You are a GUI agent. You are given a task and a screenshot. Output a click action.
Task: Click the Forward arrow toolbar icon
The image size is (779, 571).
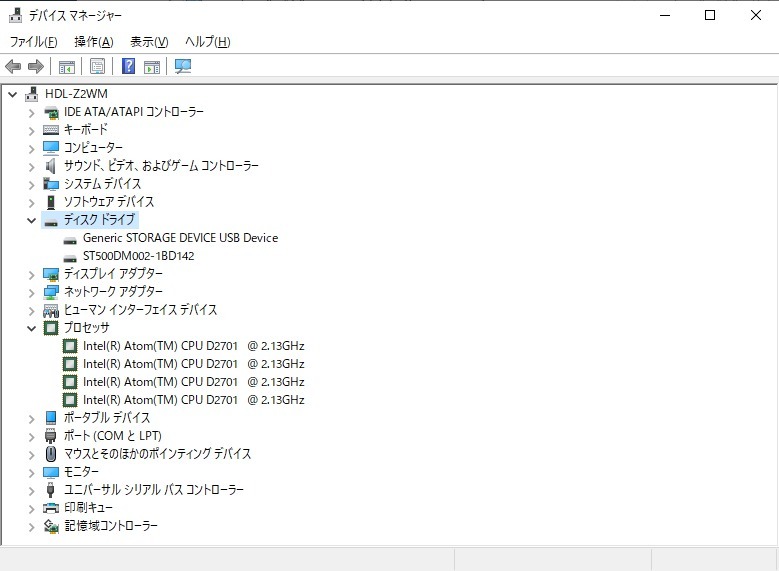point(36,66)
